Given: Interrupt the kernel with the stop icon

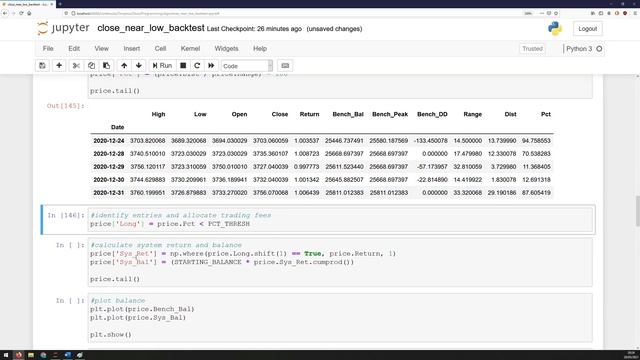Looking at the screenshot, I should pos(183,66).
